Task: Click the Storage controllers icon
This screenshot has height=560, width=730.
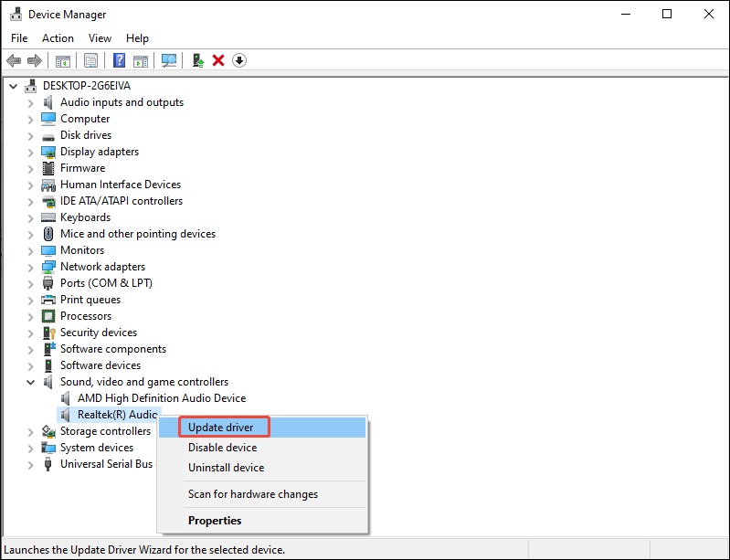Action: [48, 431]
